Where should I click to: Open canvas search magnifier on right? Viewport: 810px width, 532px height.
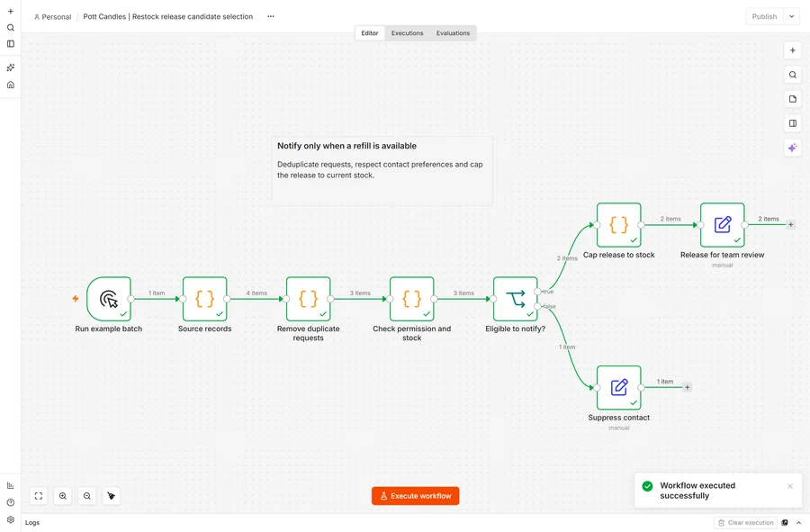tap(792, 75)
